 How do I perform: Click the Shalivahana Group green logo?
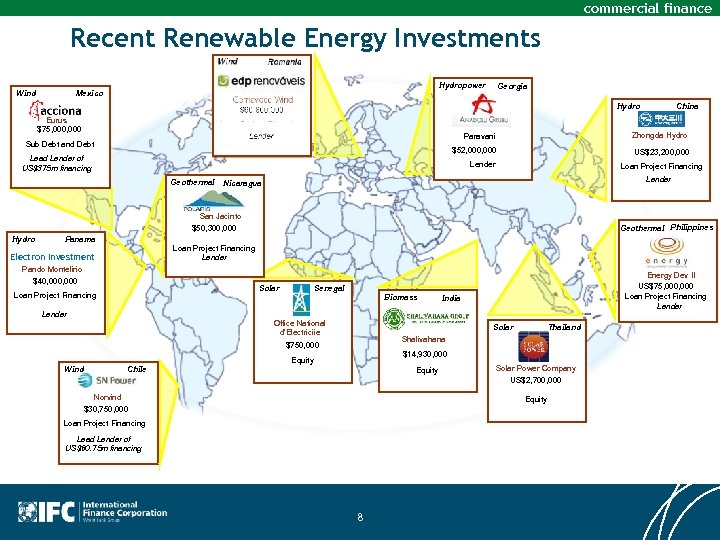tap(427, 318)
